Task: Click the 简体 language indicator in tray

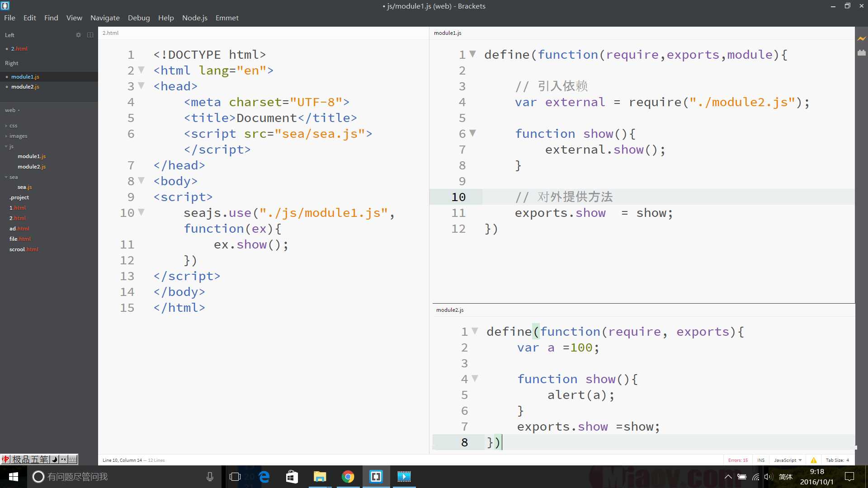Action: pyautogui.click(x=786, y=477)
